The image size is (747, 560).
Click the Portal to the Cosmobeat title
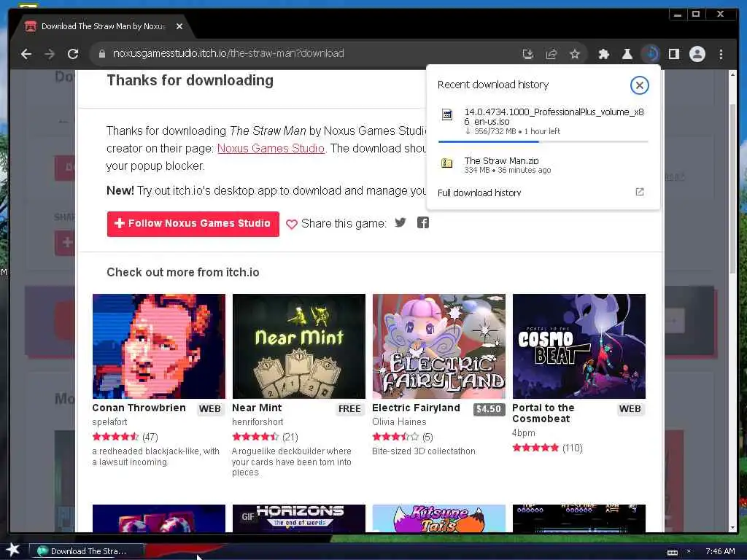tap(543, 413)
